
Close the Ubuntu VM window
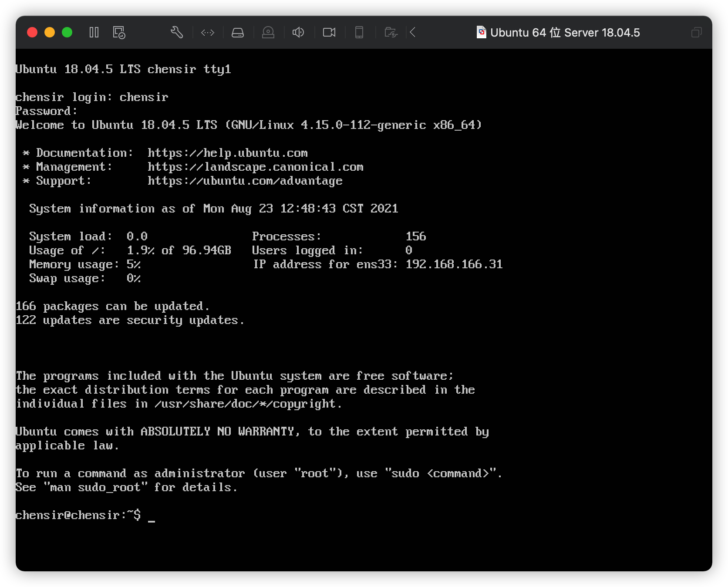coord(32,32)
